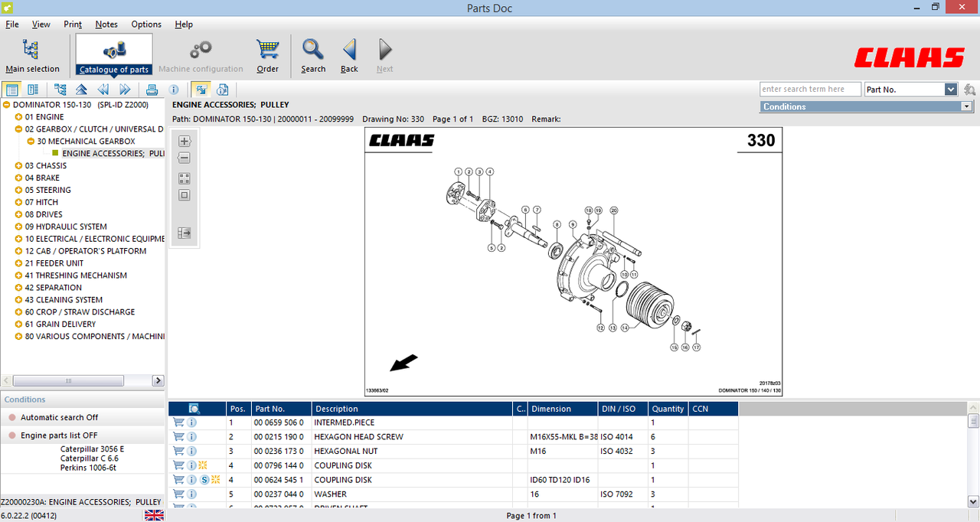The height and width of the screenshot is (522, 980).
Task: Open Main selection in top toolbar
Action: coord(32,56)
